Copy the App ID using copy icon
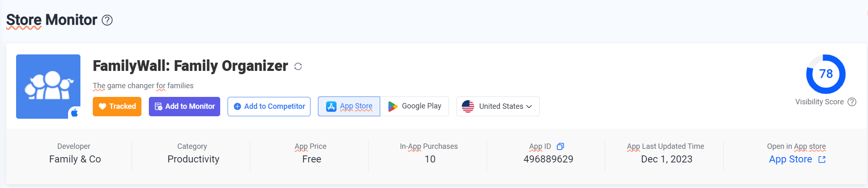The image size is (868, 188). coord(560,146)
